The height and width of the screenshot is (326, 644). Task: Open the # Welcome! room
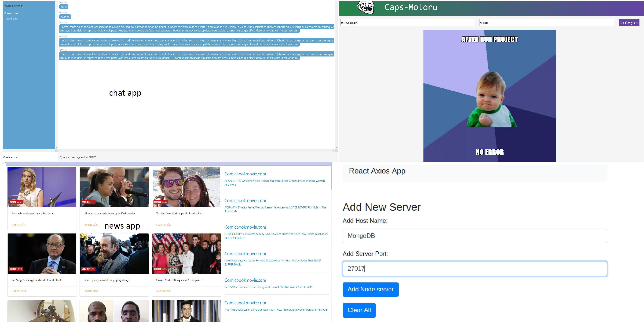(x=12, y=13)
